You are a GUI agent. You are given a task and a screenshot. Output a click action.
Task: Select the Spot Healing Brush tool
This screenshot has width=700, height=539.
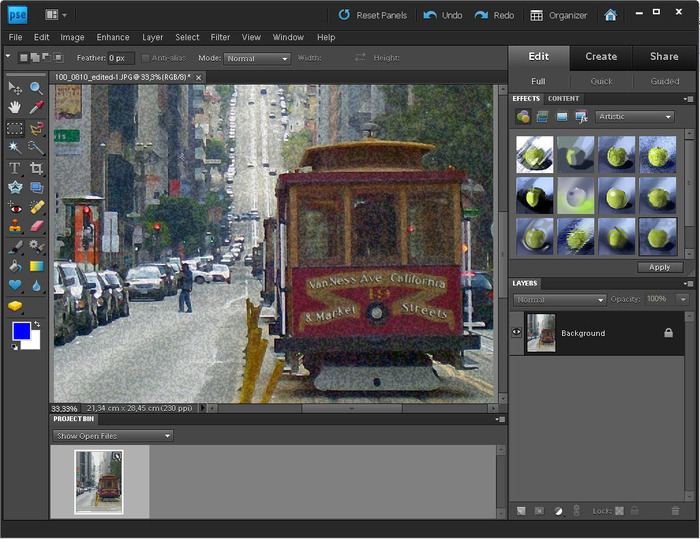pyautogui.click(x=36, y=208)
